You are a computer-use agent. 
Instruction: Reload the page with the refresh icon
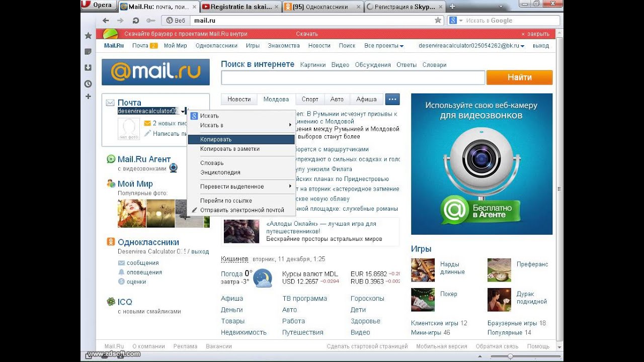(135, 21)
